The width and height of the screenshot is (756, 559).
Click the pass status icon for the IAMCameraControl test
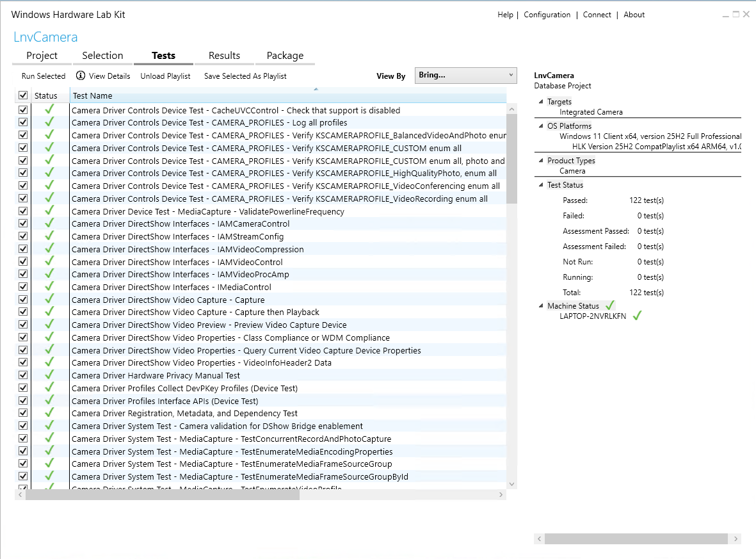coord(49,223)
